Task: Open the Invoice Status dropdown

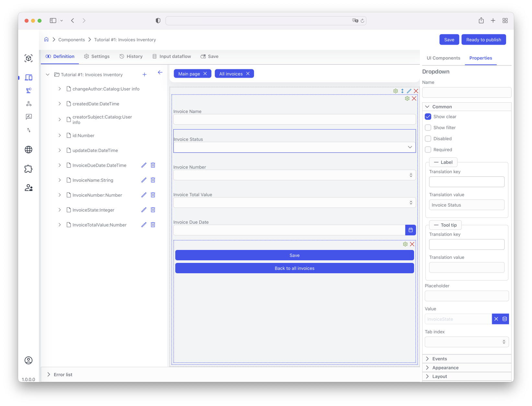Action: (294, 147)
